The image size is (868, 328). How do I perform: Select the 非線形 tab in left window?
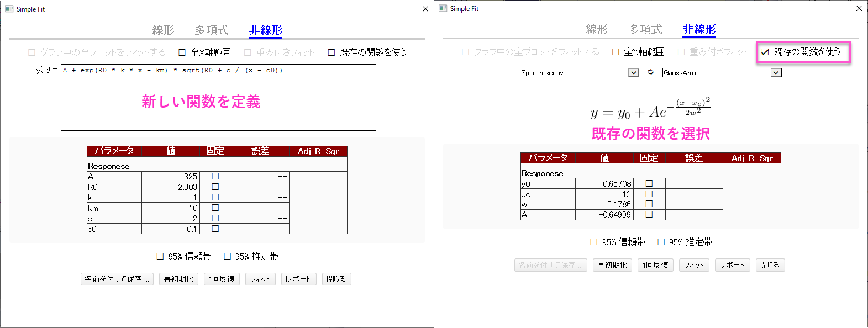click(265, 30)
